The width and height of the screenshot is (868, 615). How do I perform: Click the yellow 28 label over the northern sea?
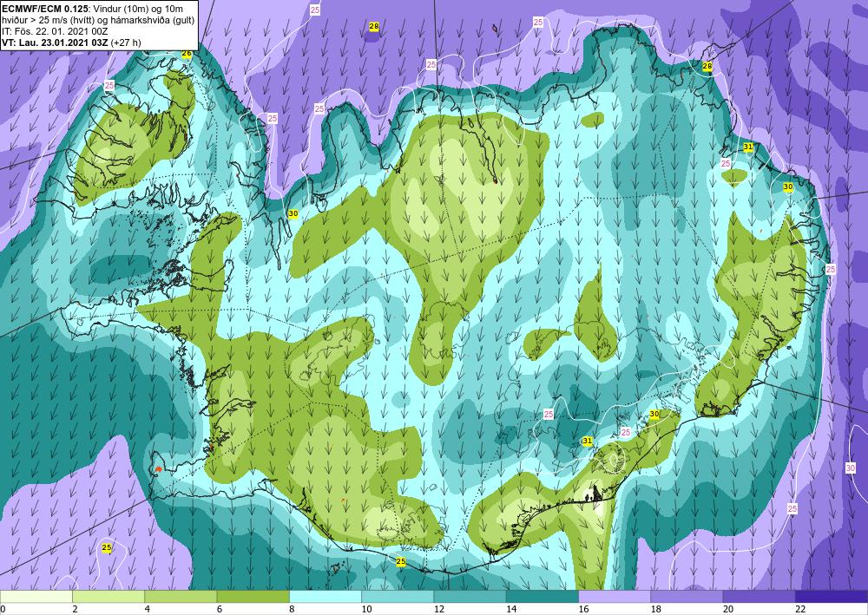[x=373, y=26]
